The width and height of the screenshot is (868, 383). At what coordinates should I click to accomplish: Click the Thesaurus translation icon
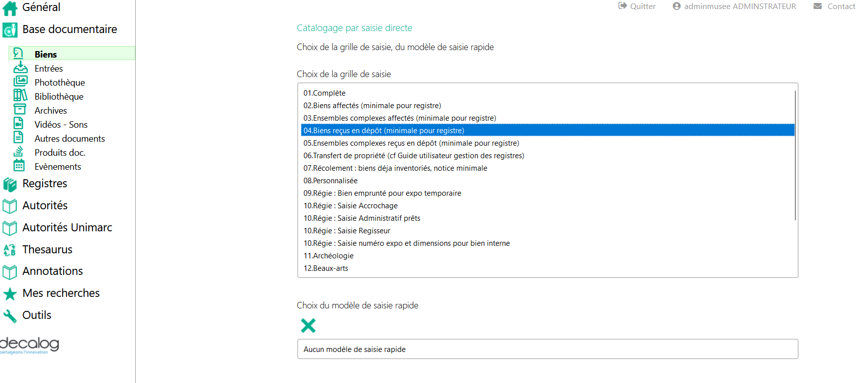10,250
